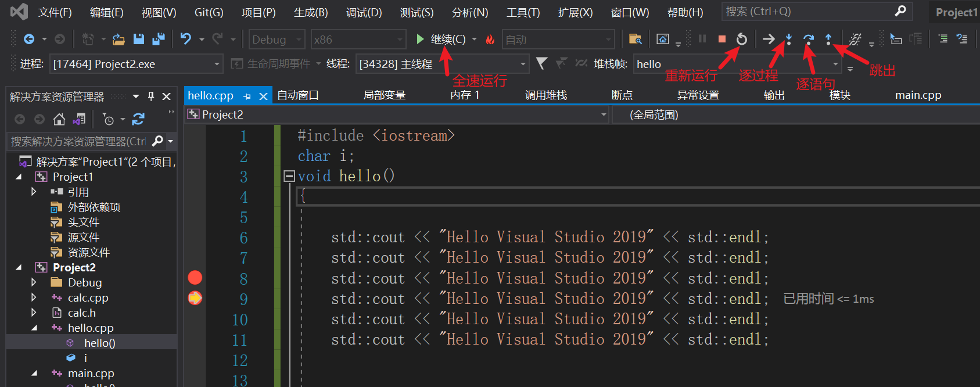Expand the 引用 node under Project1

point(34,192)
